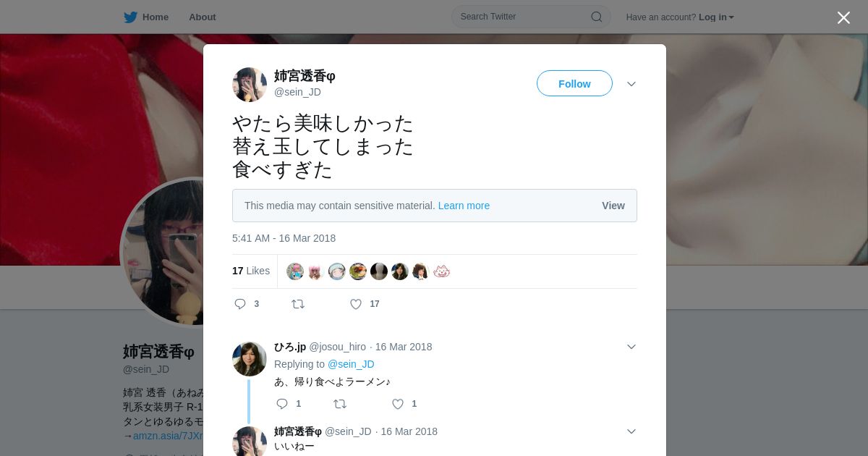
Task: Open the first liker's avatar thumbnail
Action: click(295, 271)
